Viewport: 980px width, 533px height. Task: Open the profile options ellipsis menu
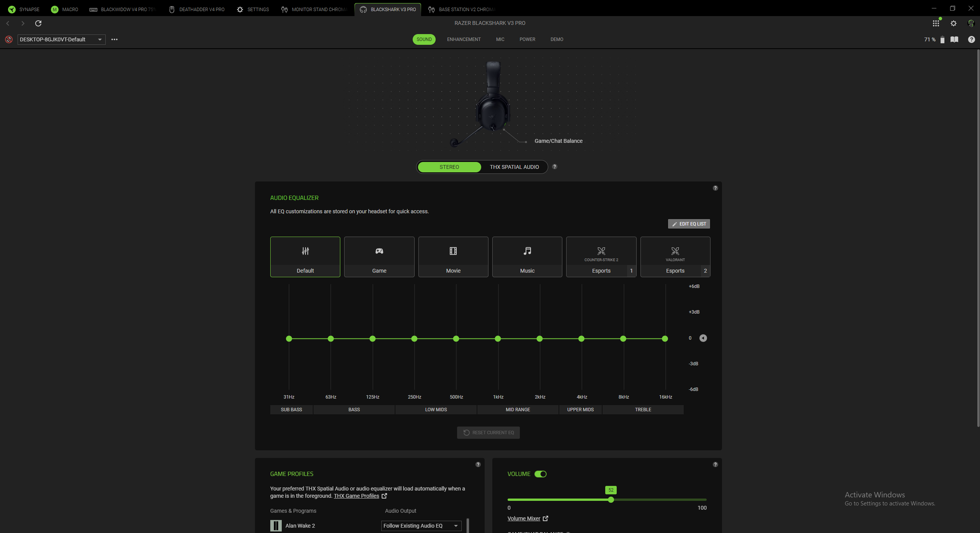click(x=114, y=39)
